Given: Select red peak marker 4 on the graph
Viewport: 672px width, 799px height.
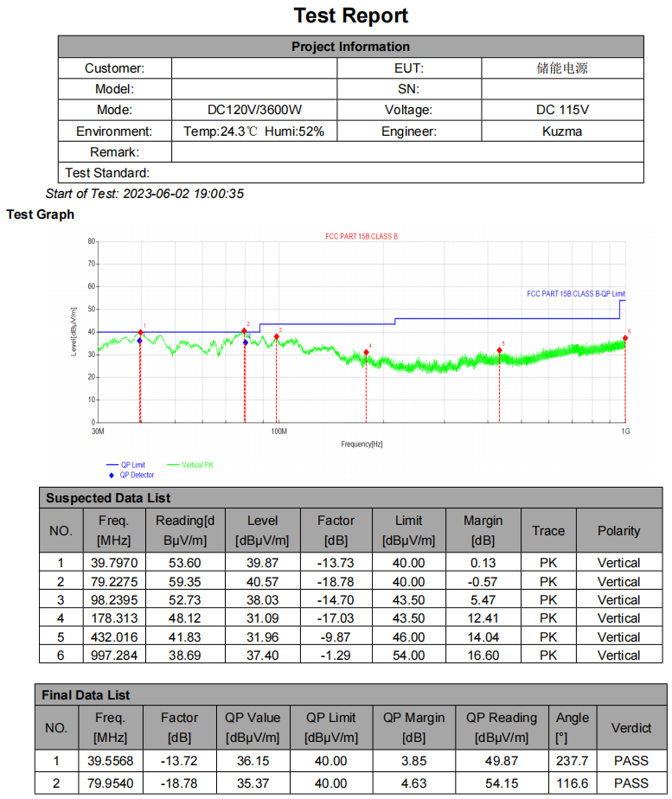Looking at the screenshot, I should pyautogui.click(x=366, y=352).
